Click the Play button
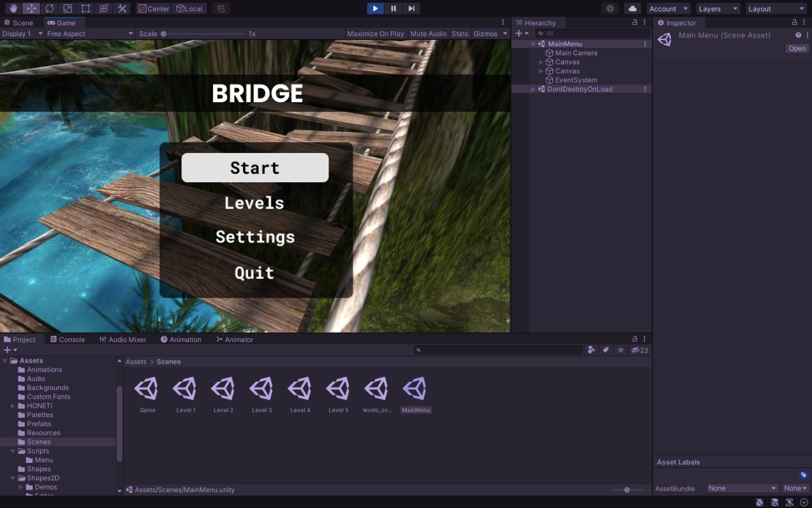This screenshot has height=508, width=812. [376, 8]
